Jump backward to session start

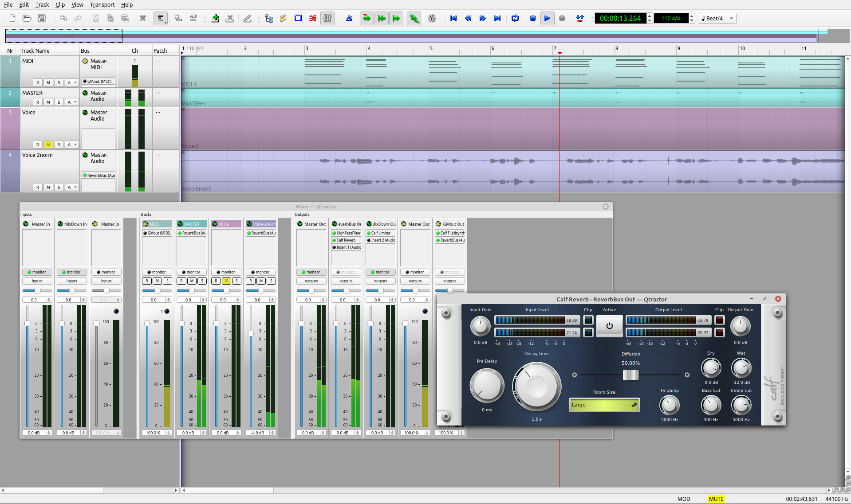(x=453, y=18)
